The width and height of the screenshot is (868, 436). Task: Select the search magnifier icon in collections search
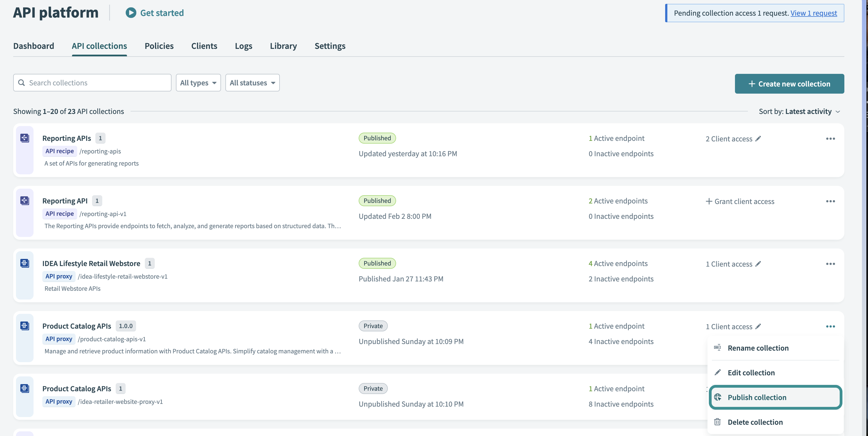[22, 82]
